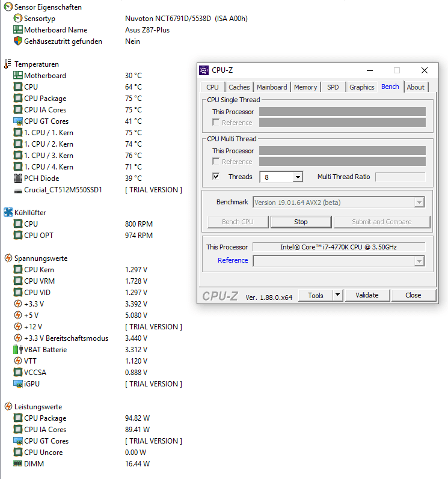Uncheck the Threads checkbox

[x=216, y=177]
